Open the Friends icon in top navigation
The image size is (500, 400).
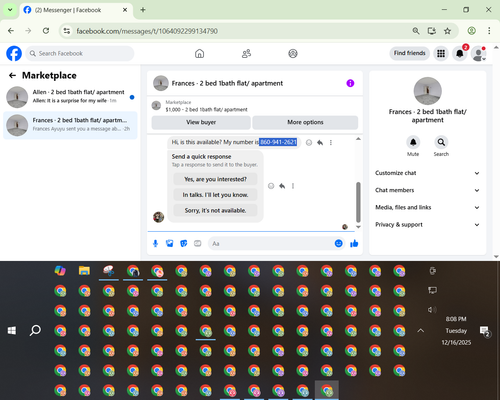click(246, 53)
